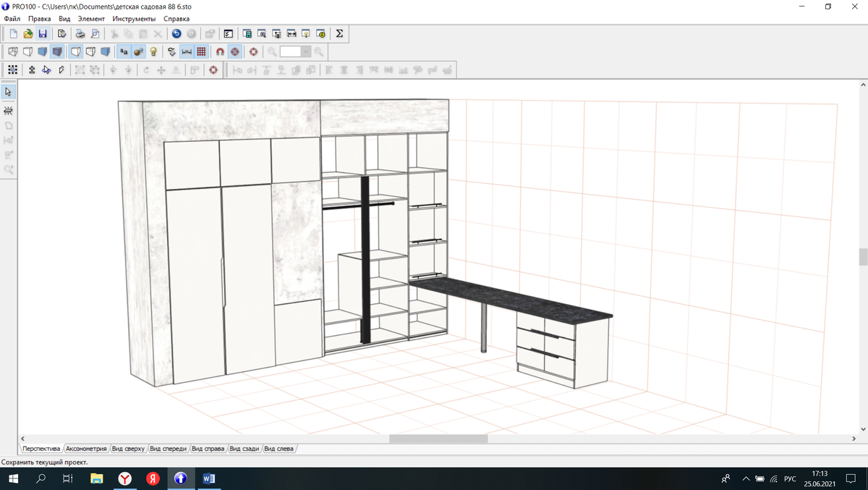The image size is (868, 490).
Task: Toggle wireframe view mode
Action: tap(13, 51)
